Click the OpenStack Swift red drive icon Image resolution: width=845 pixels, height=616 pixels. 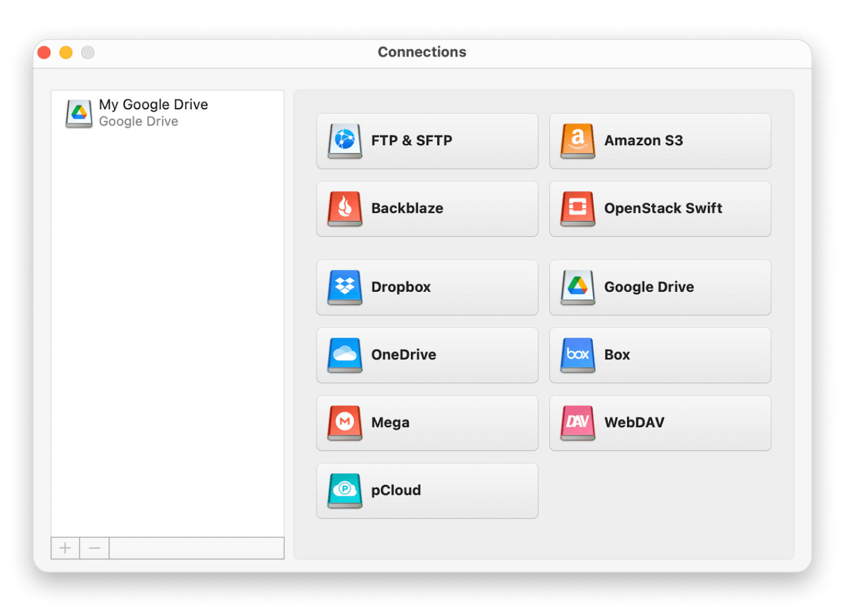(x=577, y=208)
